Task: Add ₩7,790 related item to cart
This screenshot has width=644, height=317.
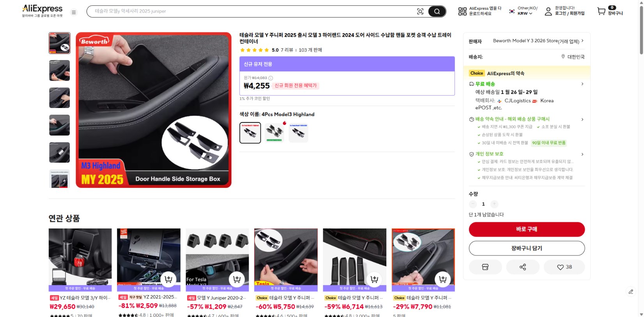Action: [x=442, y=279]
